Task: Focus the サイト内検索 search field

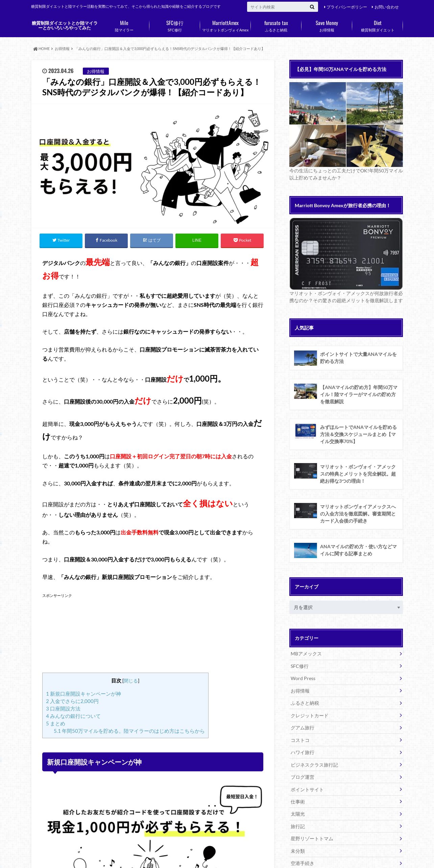Action: (277, 7)
